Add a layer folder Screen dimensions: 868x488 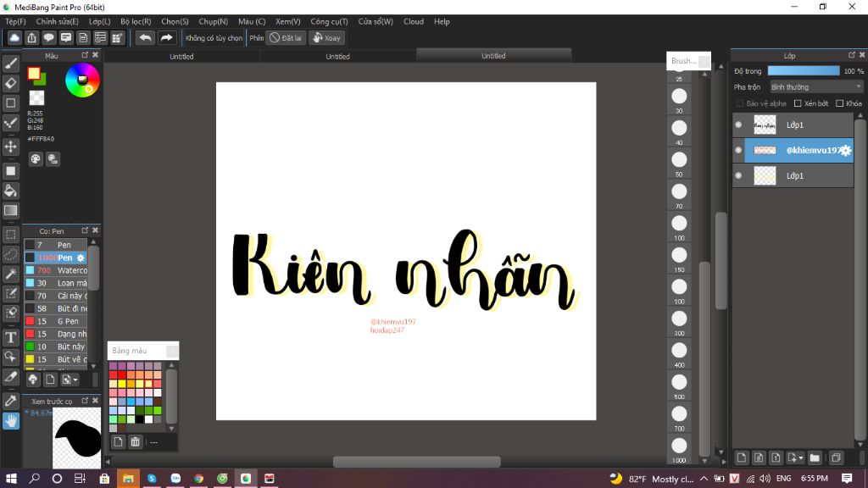tap(815, 457)
